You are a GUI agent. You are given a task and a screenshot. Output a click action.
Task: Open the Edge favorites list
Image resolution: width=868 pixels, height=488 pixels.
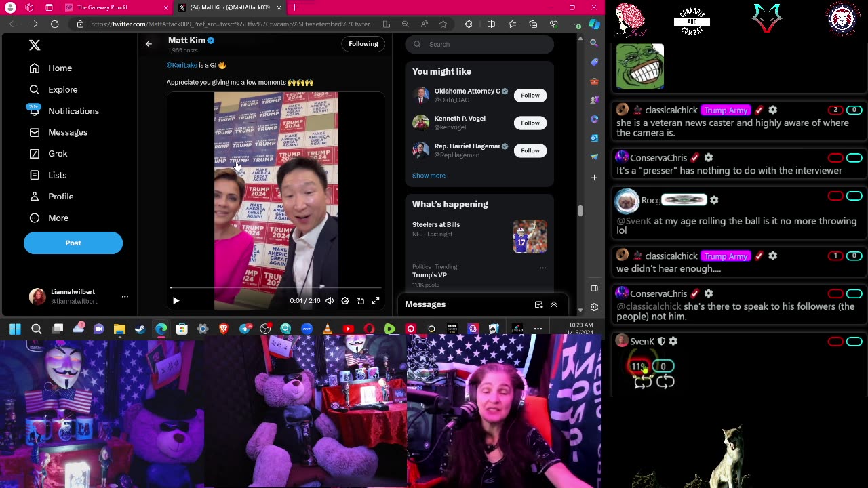pos(512,24)
